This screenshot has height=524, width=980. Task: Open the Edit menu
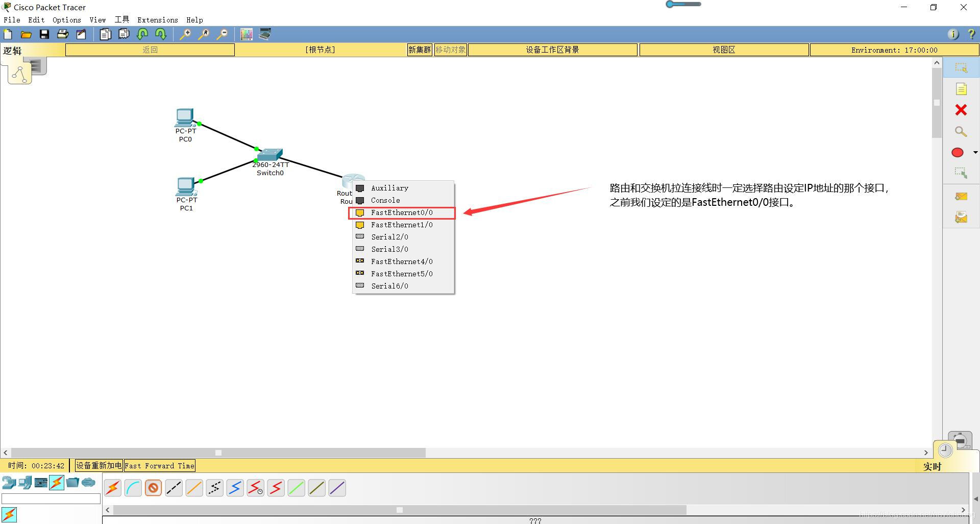(36, 20)
